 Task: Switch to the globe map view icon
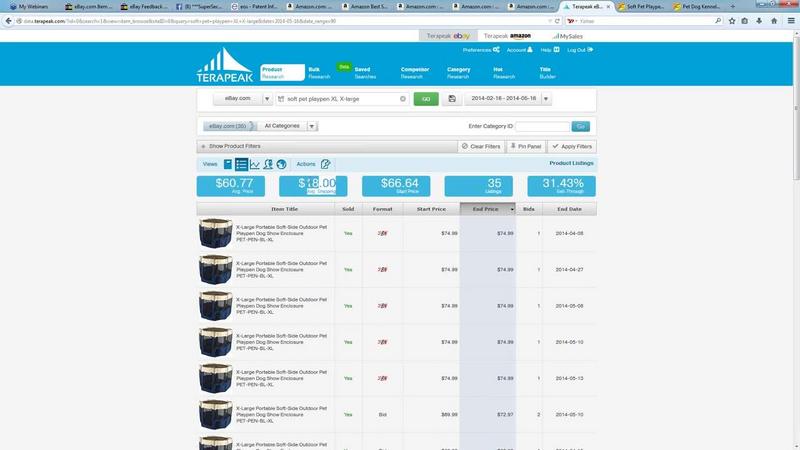pyautogui.click(x=281, y=164)
